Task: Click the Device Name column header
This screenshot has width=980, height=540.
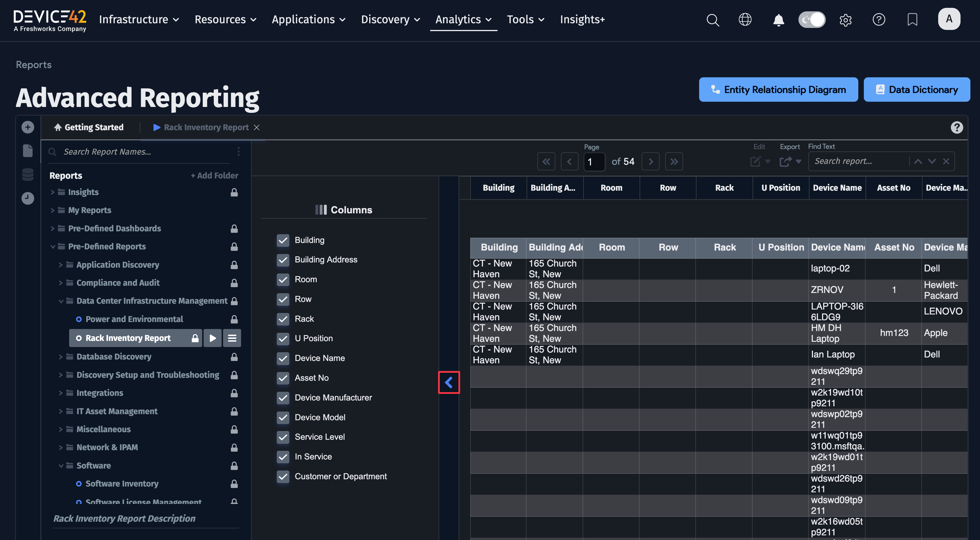Action: pyautogui.click(x=837, y=188)
